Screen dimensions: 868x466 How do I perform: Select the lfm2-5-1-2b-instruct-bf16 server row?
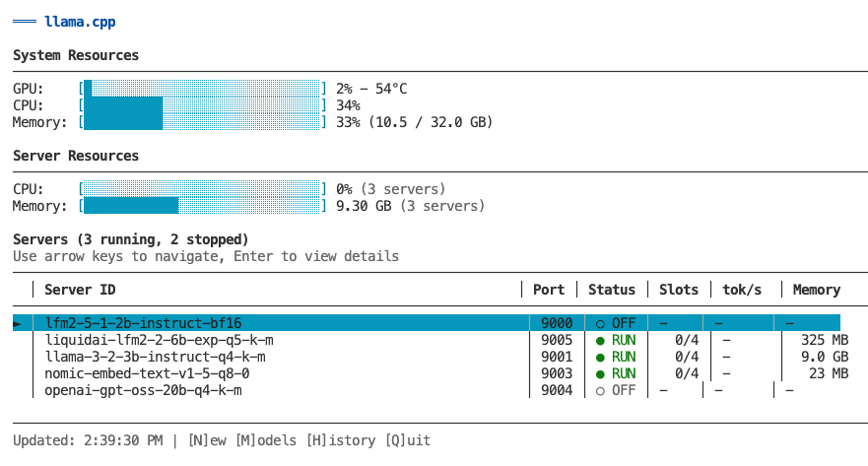(x=143, y=323)
